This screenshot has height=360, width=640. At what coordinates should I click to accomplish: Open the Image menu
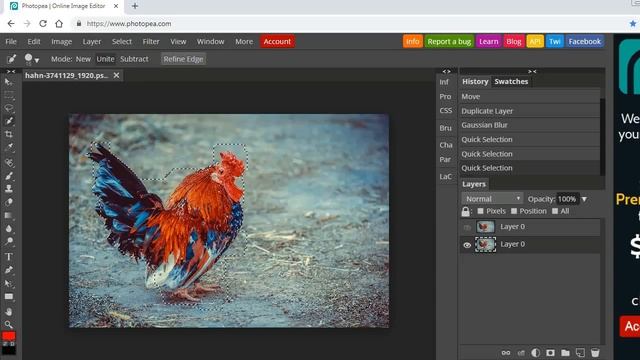(x=62, y=42)
